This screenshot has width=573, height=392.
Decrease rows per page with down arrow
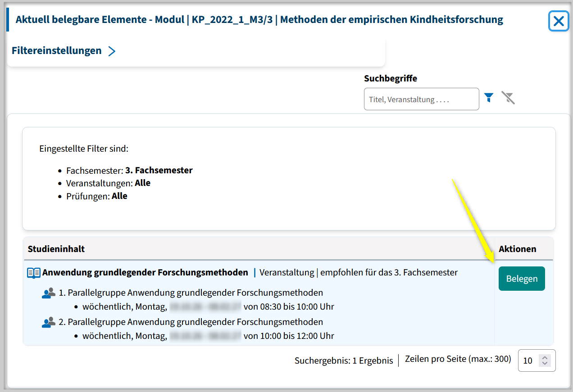tap(545, 364)
